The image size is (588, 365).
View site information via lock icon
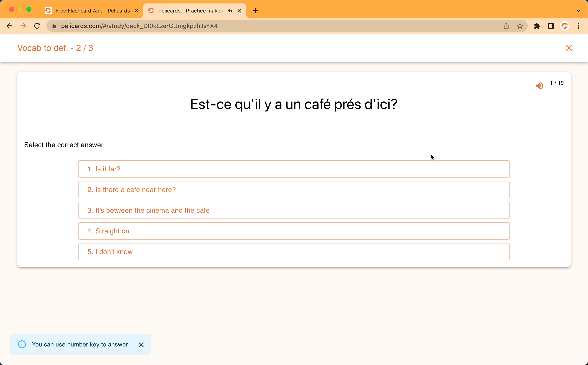pyautogui.click(x=54, y=26)
